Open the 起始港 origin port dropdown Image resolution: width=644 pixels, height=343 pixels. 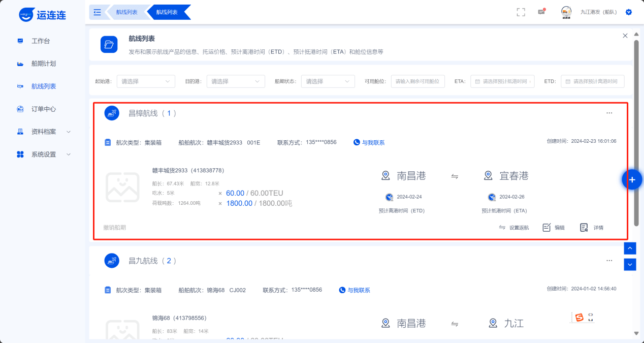(x=146, y=81)
